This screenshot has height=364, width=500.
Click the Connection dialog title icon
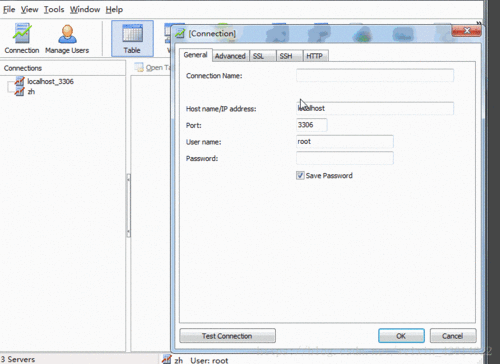(x=180, y=33)
